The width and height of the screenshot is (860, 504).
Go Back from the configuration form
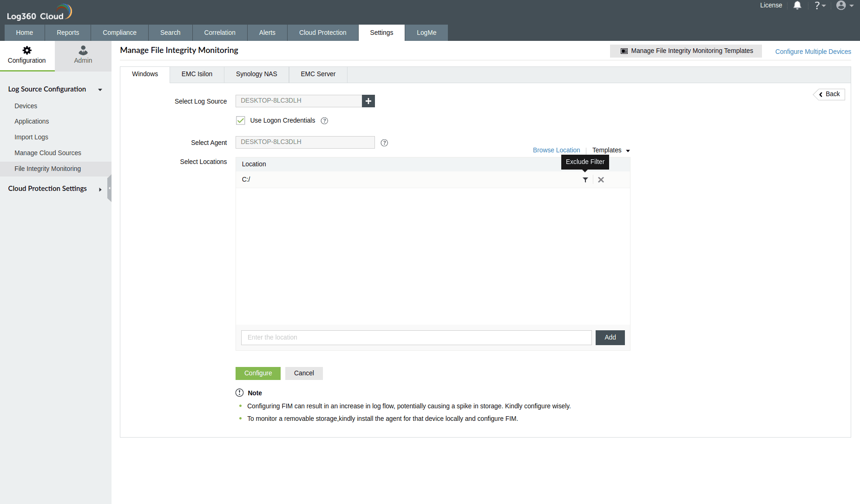click(829, 94)
